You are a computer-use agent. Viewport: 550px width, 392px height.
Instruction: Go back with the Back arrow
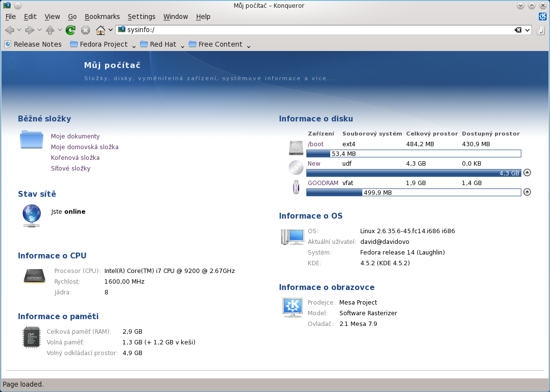9,30
